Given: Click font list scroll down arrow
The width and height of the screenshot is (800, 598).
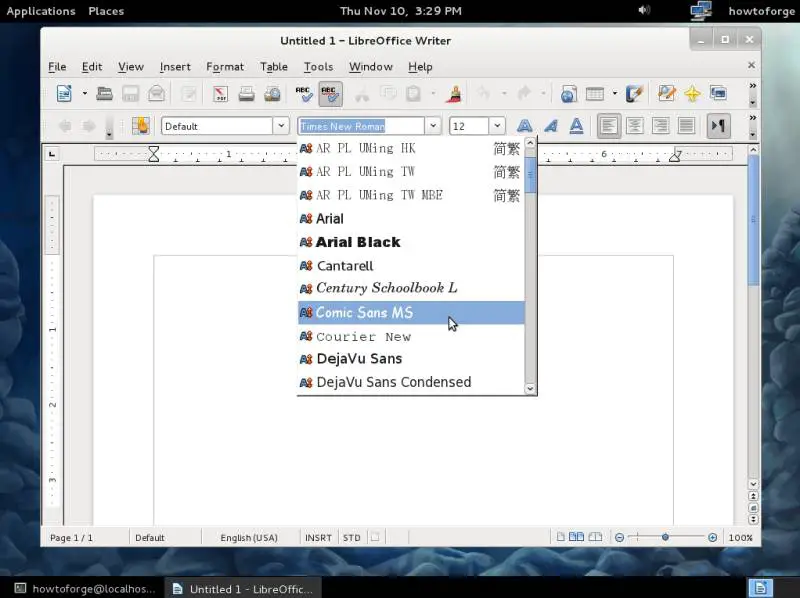Looking at the screenshot, I should pos(530,389).
